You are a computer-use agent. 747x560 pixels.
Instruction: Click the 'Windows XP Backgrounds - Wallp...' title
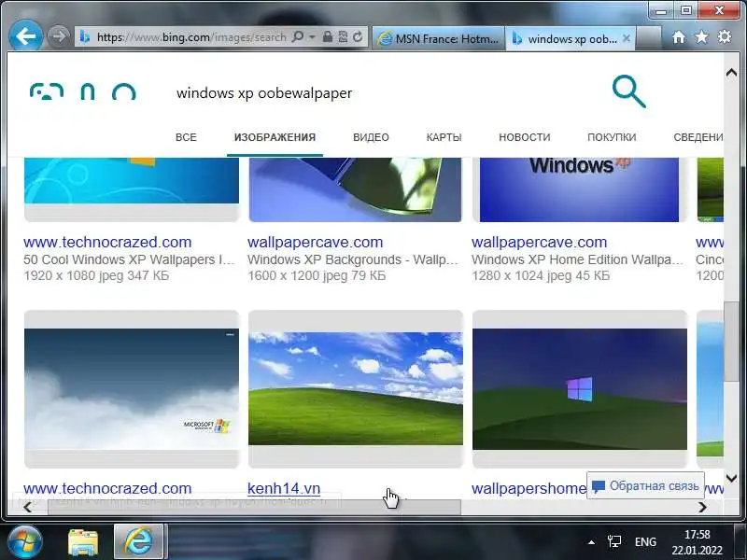pos(353,259)
